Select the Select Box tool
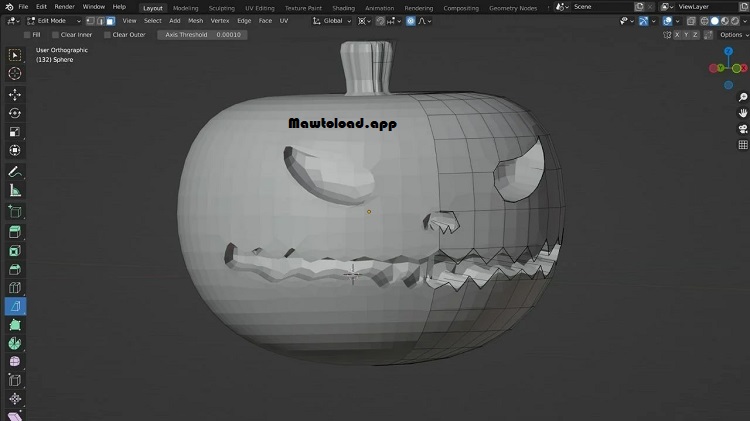Image resolution: width=750 pixels, height=421 pixels. (15, 55)
